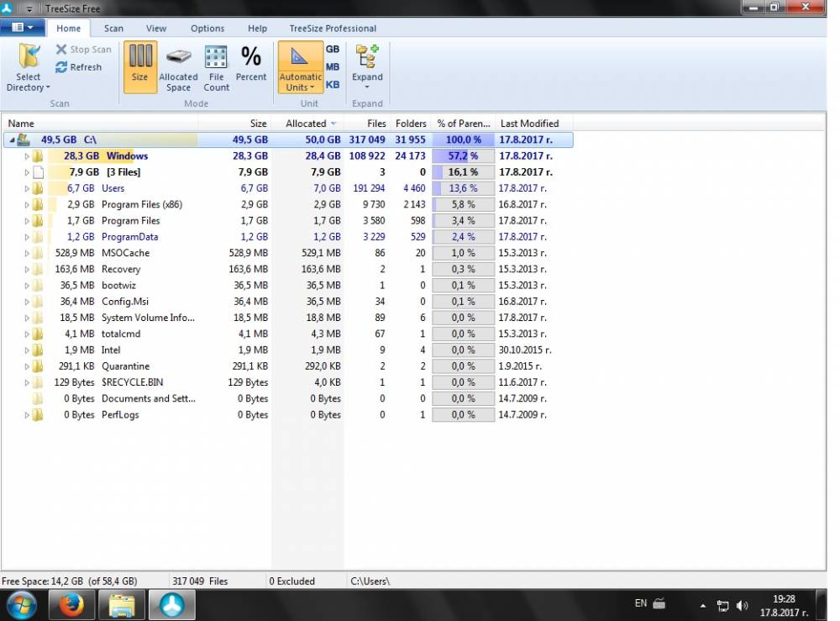This screenshot has width=840, height=621.
Task: Set unit to GB
Action: point(333,49)
